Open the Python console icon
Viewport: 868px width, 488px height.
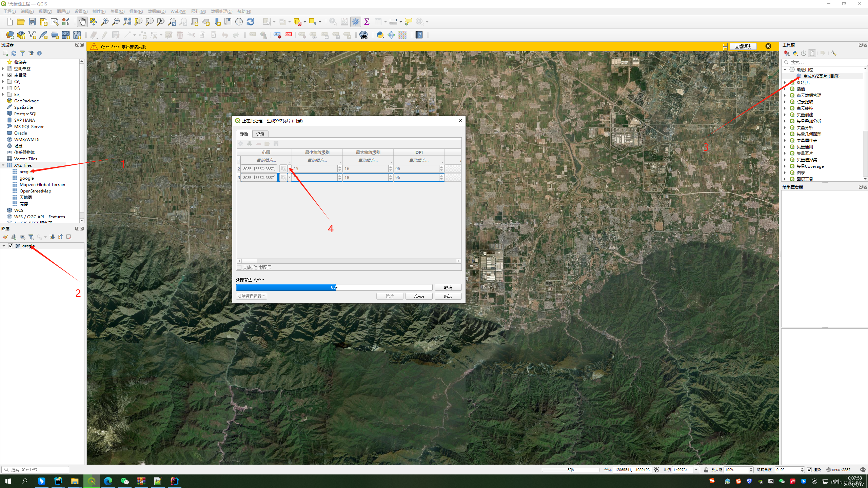(380, 35)
